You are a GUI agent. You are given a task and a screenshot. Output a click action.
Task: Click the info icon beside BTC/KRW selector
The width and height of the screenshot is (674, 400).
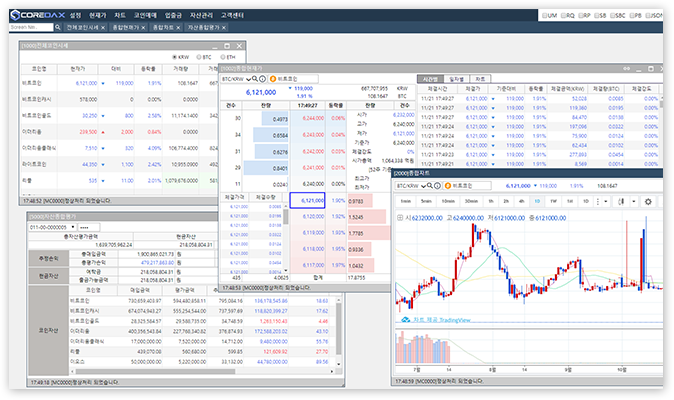pos(264,78)
